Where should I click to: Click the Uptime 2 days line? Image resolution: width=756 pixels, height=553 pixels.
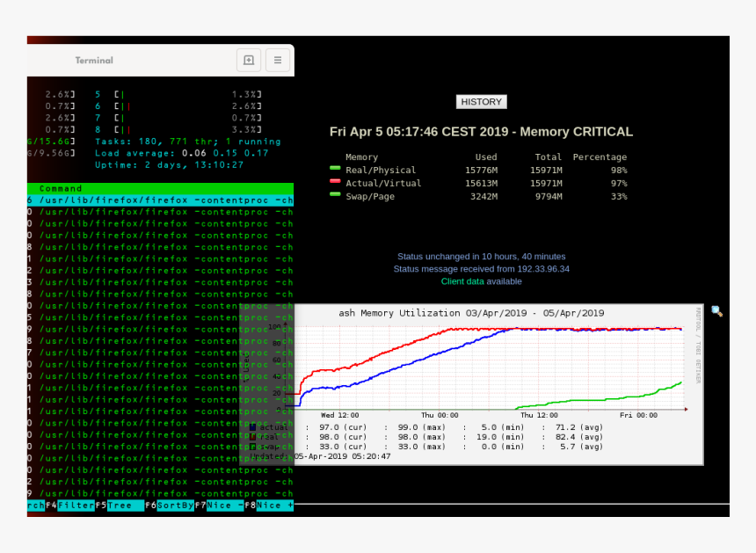pos(170,165)
